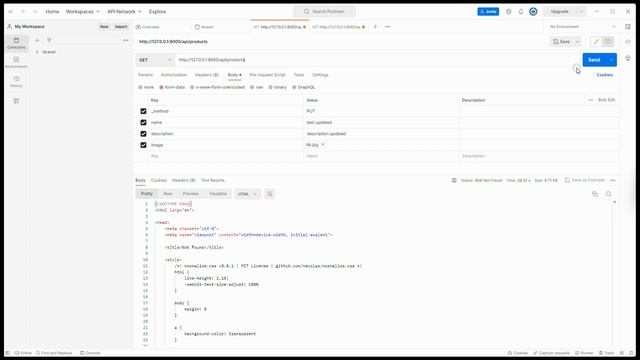Screen dimensions: 640x360
Task: Click the comments icon next to pencil
Action: [x=608, y=42]
